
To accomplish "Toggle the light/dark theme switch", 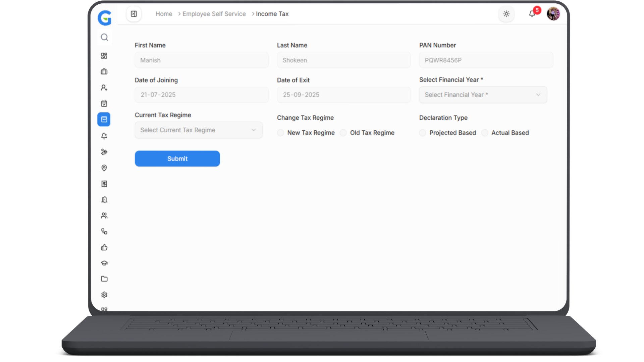I will 506,14.
